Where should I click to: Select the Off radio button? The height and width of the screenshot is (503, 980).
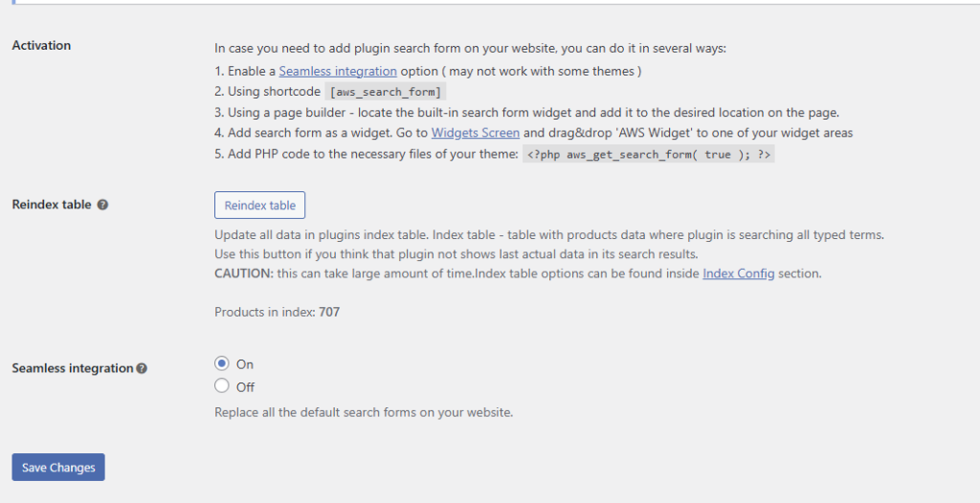(x=222, y=386)
